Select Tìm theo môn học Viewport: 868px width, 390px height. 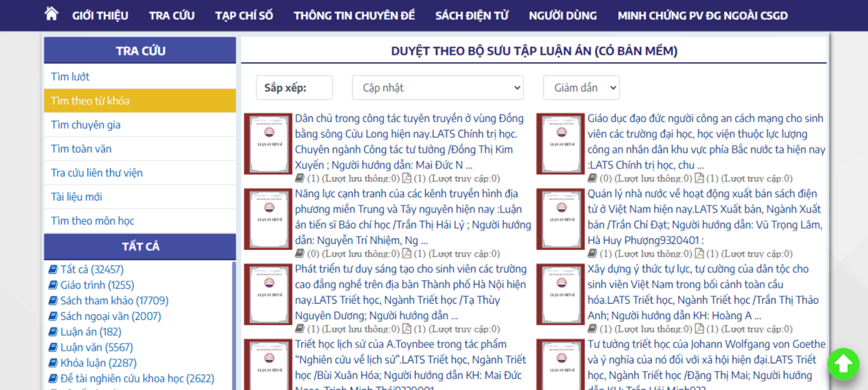[x=140, y=221]
